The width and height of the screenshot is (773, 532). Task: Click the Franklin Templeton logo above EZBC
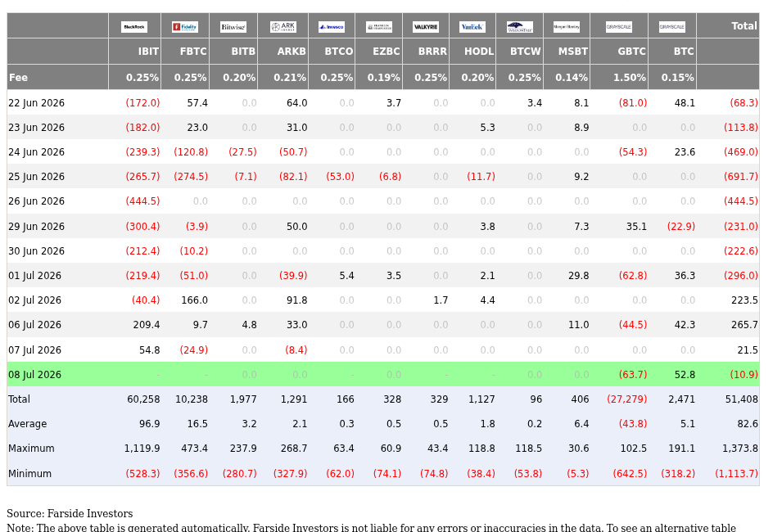pos(379,26)
